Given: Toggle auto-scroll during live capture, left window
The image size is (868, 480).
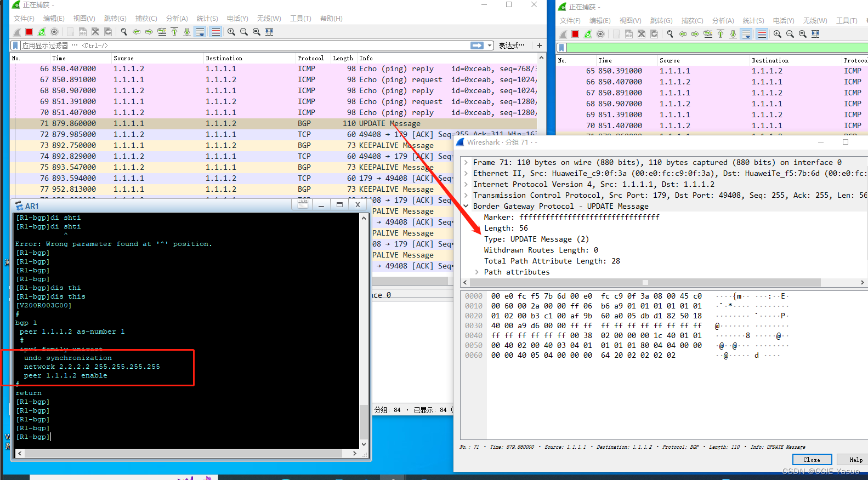Looking at the screenshot, I should 200,32.
